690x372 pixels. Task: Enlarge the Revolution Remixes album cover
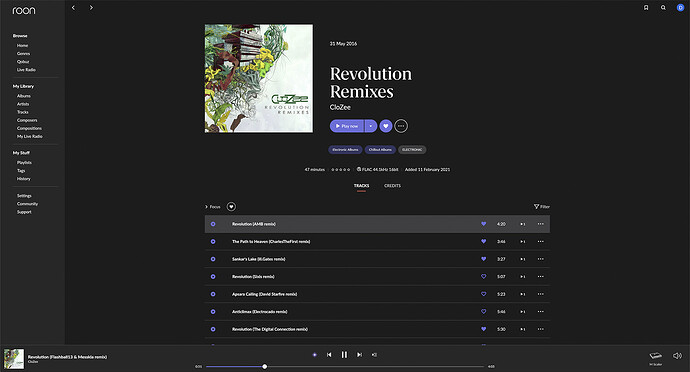tap(259, 78)
